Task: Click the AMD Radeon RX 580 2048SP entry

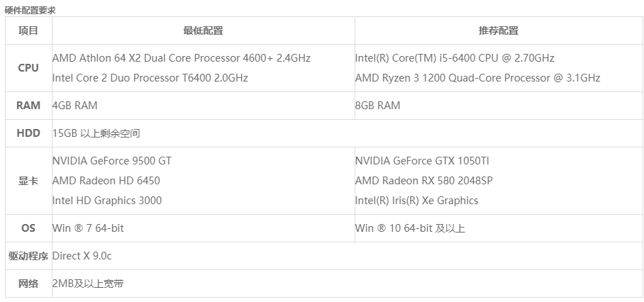Action: (x=424, y=180)
